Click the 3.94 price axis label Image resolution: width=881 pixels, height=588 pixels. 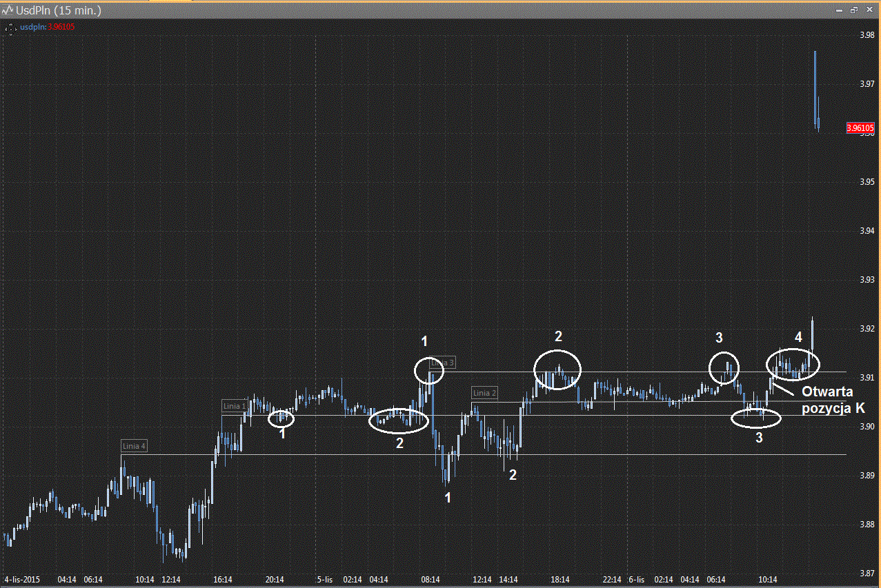pyautogui.click(x=867, y=231)
